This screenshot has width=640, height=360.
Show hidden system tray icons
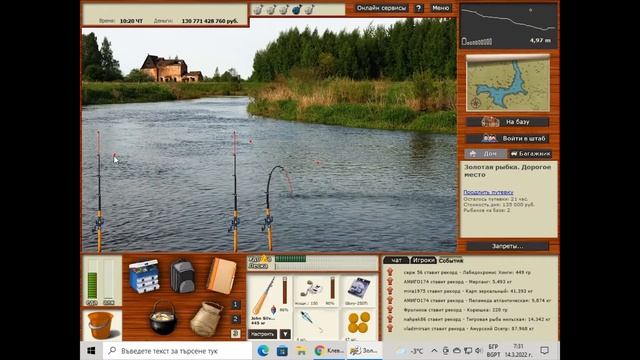point(434,351)
